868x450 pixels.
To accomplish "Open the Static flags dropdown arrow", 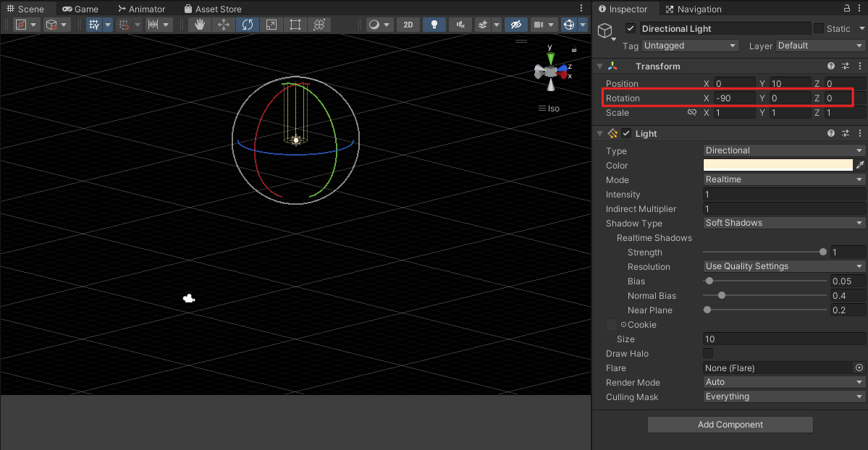I will coord(862,28).
